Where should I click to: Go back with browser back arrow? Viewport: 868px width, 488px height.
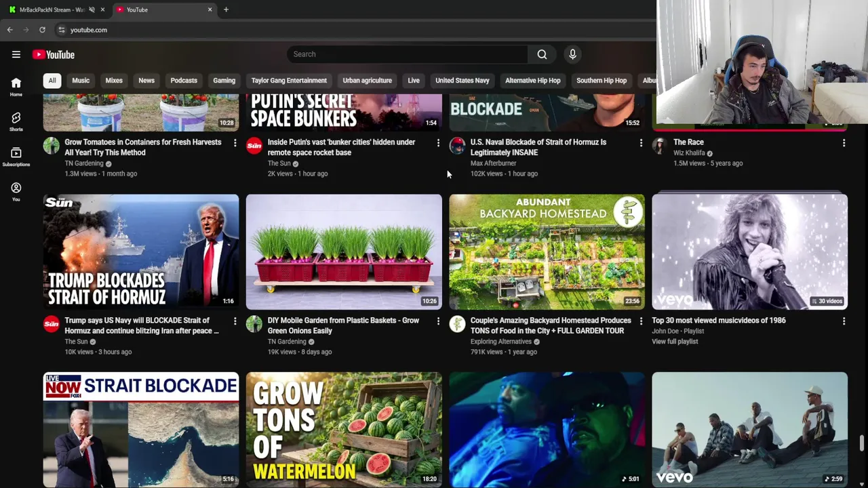[x=9, y=30]
